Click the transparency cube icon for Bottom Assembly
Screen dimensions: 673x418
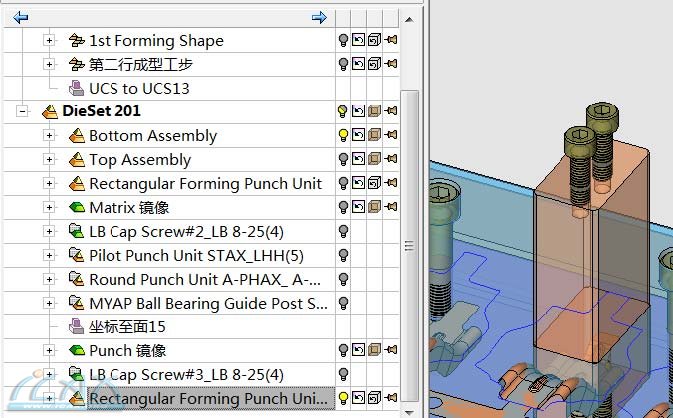pyautogui.click(x=374, y=136)
